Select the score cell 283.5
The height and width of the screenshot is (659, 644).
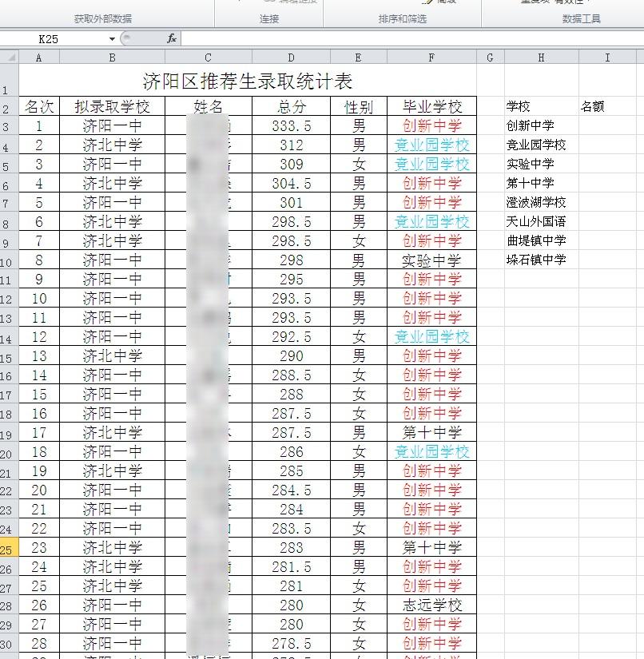coord(291,528)
